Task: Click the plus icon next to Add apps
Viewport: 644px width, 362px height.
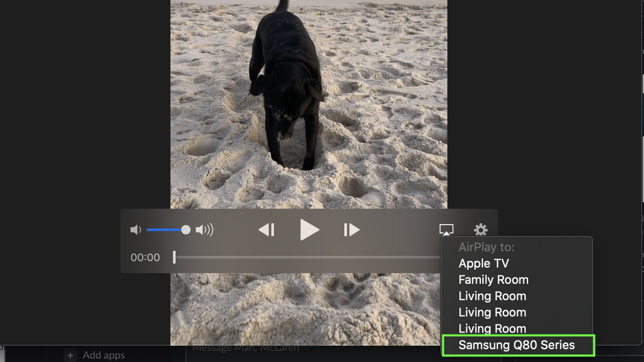Action: (x=70, y=355)
